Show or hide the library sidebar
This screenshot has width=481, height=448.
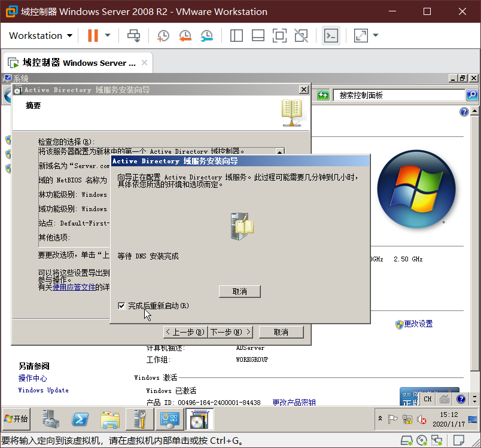click(x=236, y=35)
